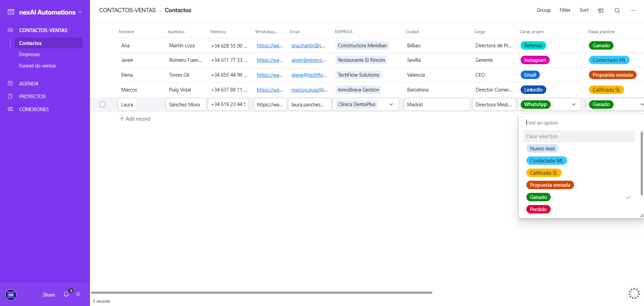644x306 pixels.
Task: Open the Group menu
Action: [x=544, y=10]
